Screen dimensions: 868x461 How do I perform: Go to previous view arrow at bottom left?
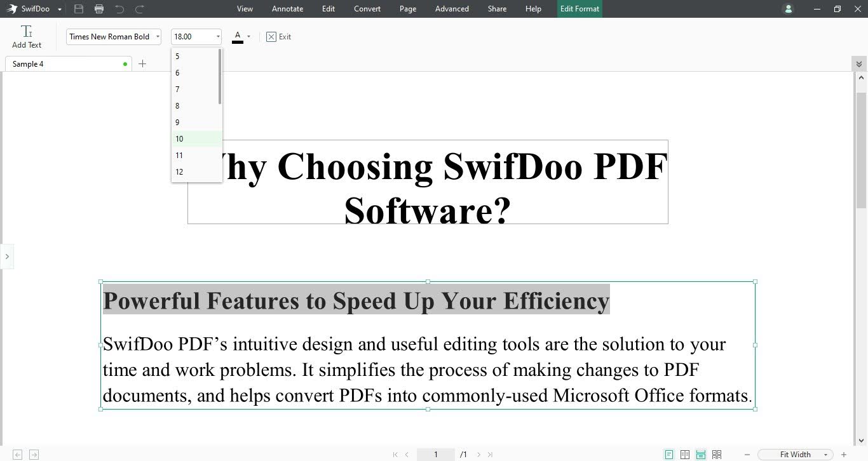[x=18, y=455]
